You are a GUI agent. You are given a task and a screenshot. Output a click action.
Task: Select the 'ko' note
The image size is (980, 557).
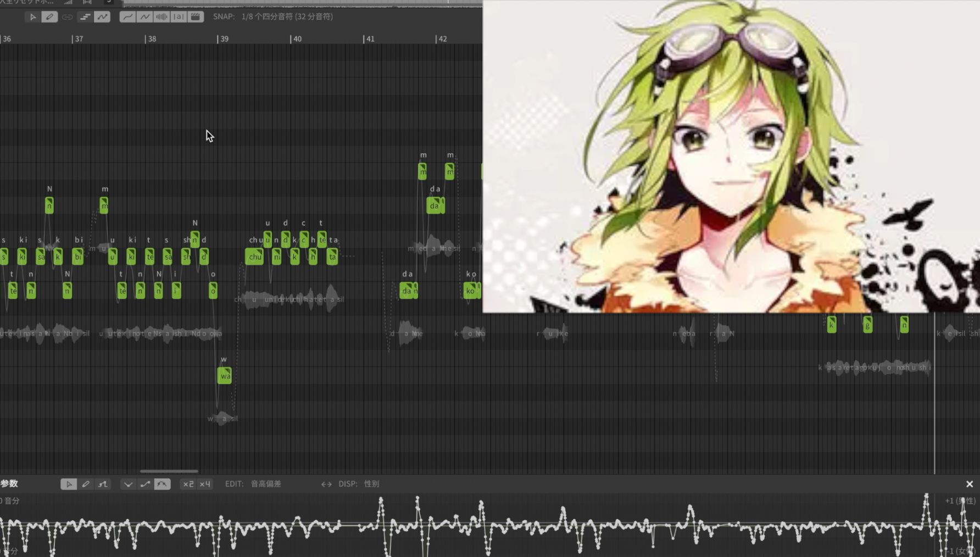pos(470,291)
